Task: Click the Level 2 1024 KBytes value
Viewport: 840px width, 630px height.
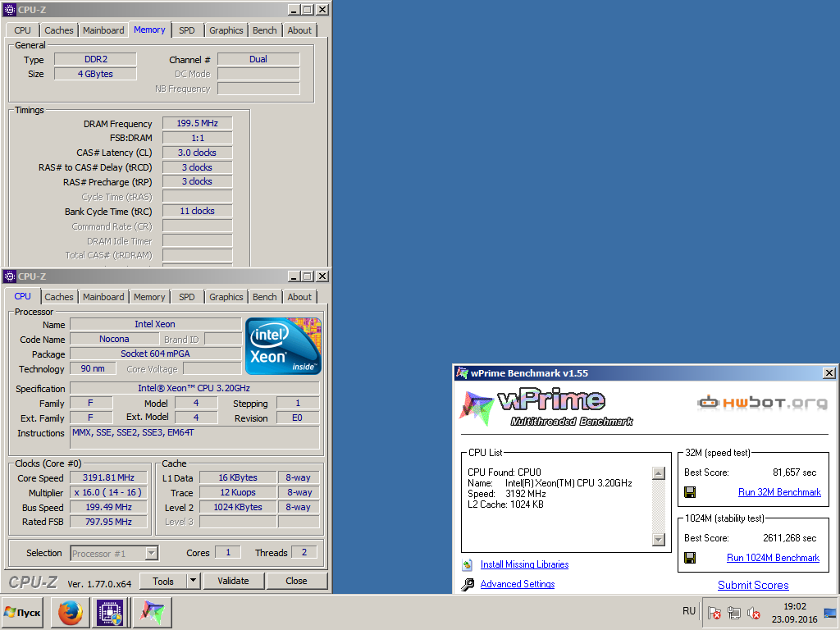Action: [238, 507]
